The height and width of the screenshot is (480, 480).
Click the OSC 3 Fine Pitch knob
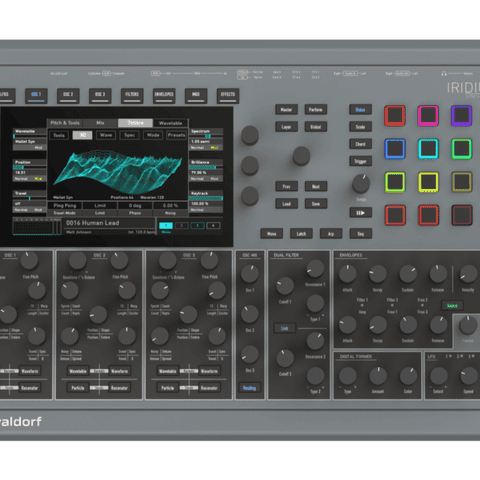pyautogui.click(x=209, y=261)
